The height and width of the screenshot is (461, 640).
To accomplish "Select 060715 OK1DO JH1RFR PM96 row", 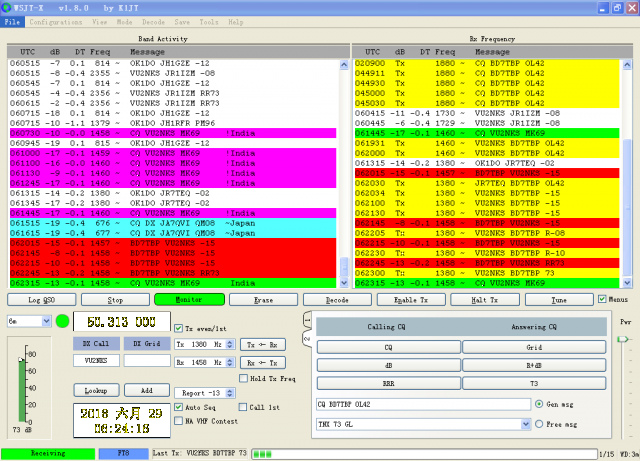I will pos(173,123).
